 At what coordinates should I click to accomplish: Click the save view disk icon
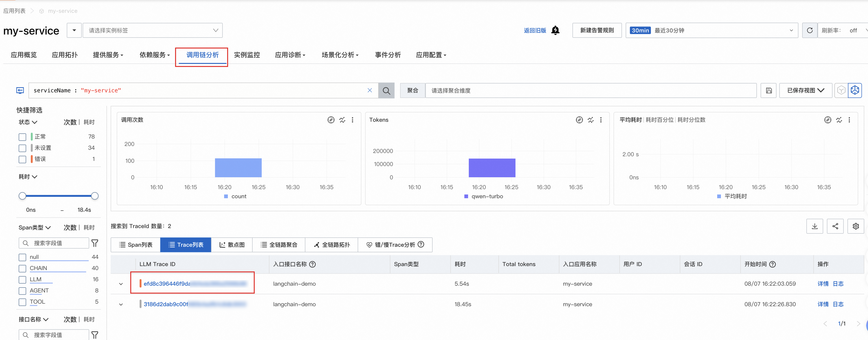coord(769,91)
